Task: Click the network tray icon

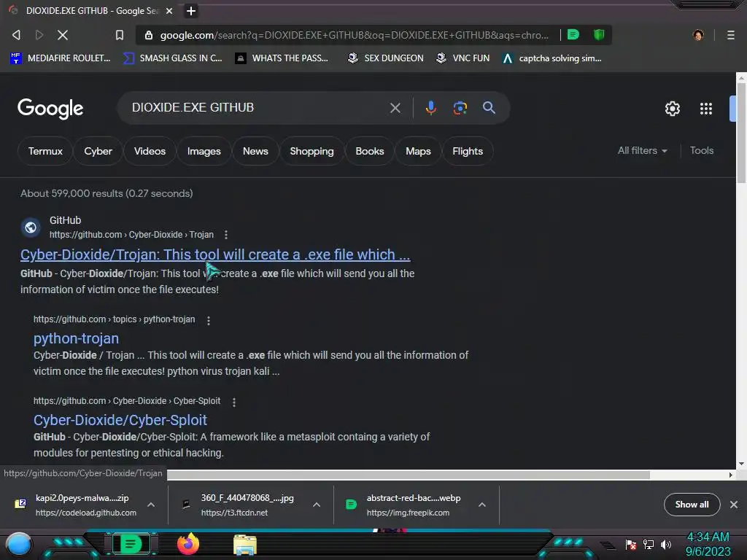Action: pos(649,544)
